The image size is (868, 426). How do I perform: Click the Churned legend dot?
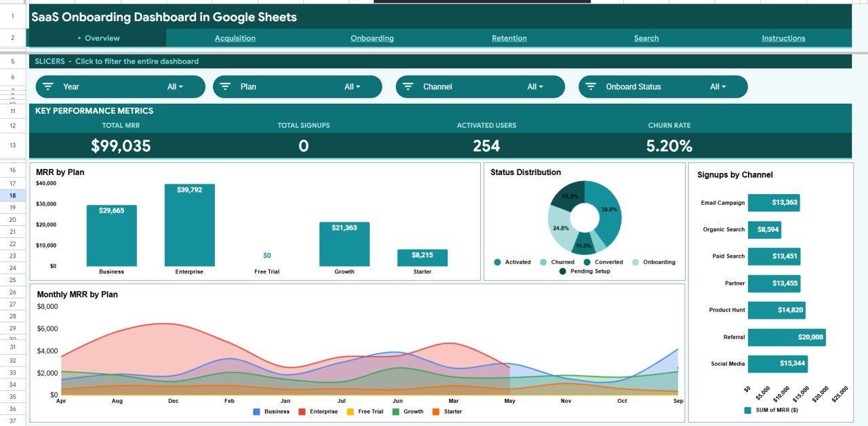(544, 262)
